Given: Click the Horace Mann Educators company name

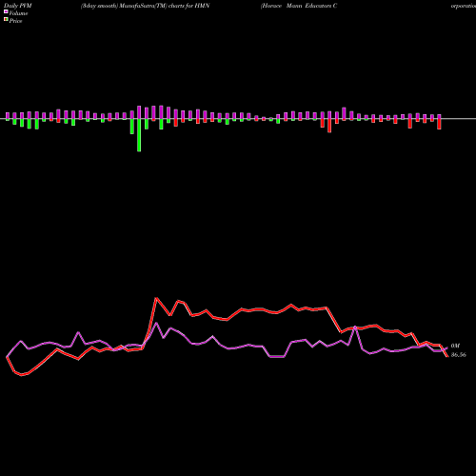Looking at the screenshot, I should 299,6.
